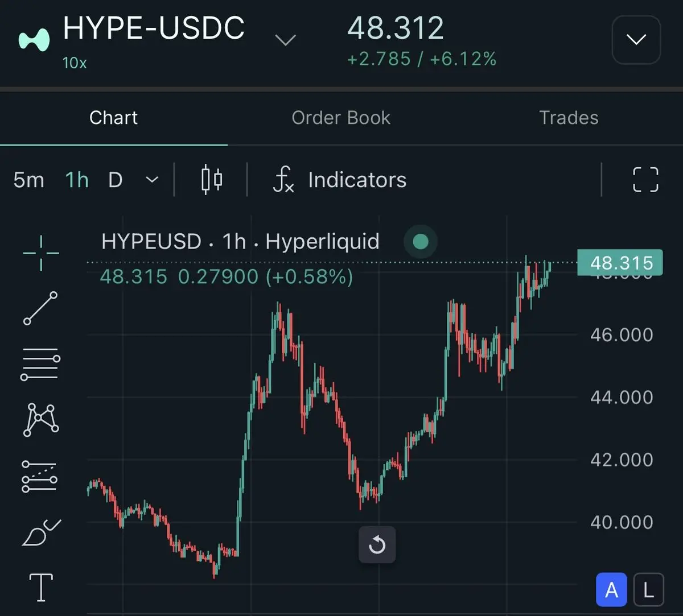This screenshot has width=683, height=616.
Task: Click the 40.000 price axis label
Action: click(x=622, y=522)
